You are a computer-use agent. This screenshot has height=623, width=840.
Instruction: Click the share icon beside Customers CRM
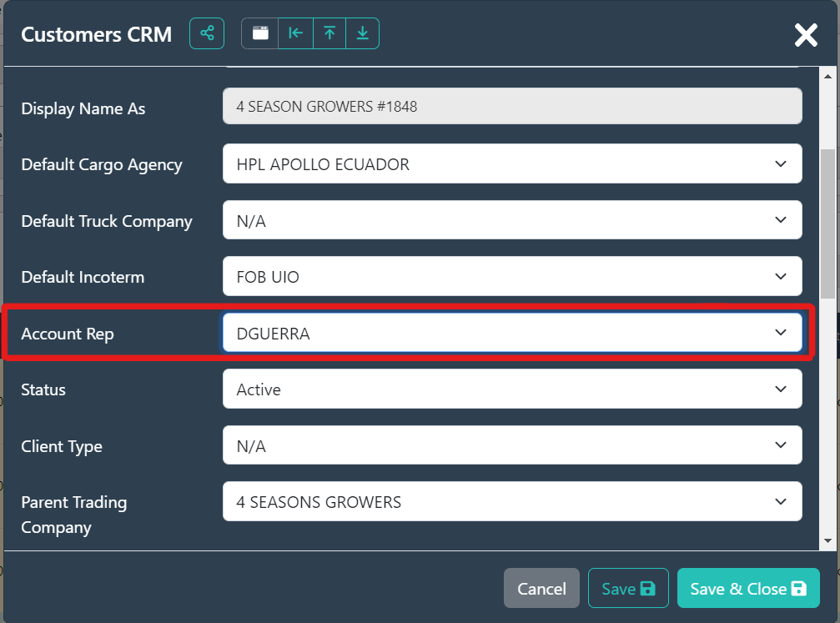coord(207,33)
